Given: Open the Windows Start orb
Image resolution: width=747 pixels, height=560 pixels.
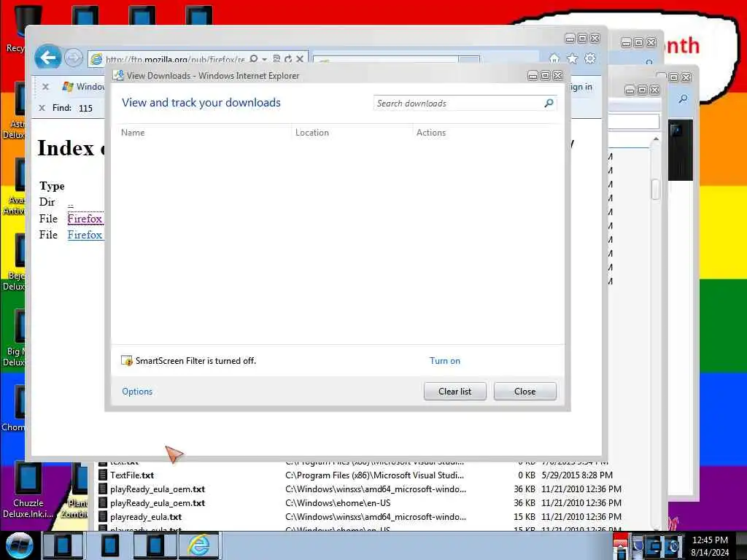Looking at the screenshot, I should pos(19,545).
